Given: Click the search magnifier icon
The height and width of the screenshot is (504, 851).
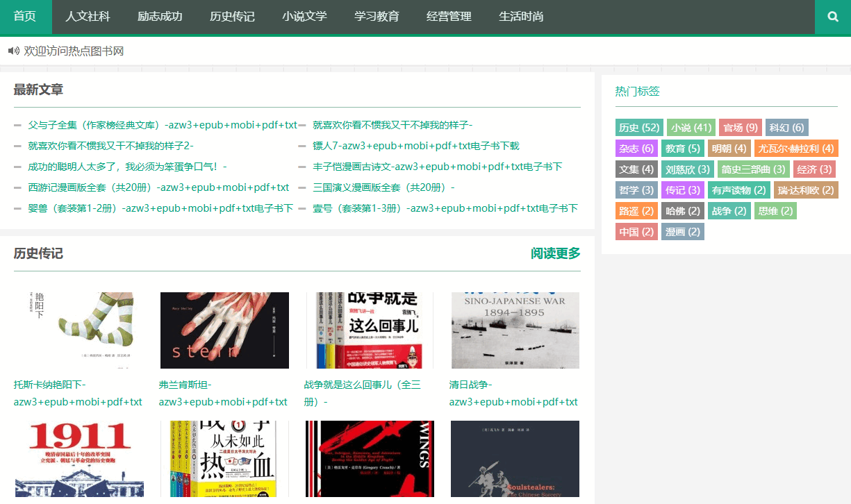Looking at the screenshot, I should (833, 17).
